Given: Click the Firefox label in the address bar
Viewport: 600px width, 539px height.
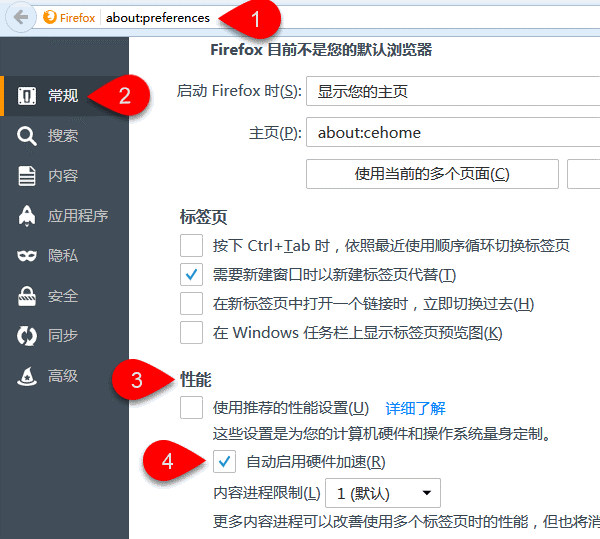Looking at the screenshot, I should click(x=78, y=18).
